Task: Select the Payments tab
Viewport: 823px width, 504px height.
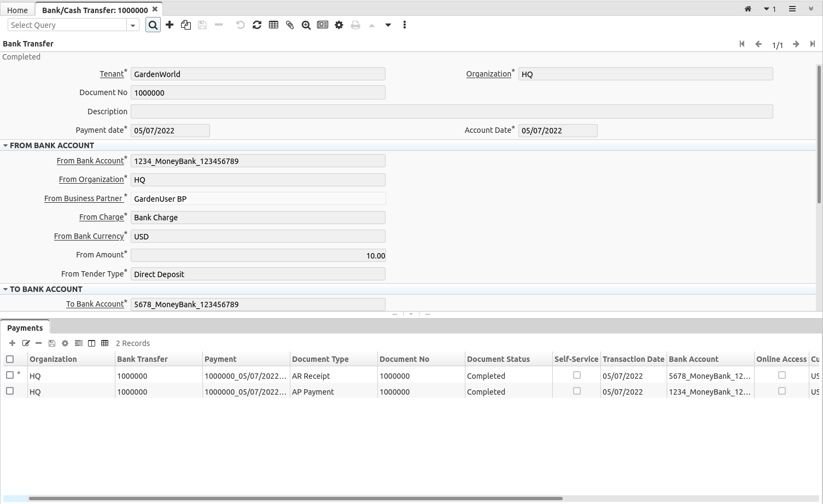Action: [25, 327]
